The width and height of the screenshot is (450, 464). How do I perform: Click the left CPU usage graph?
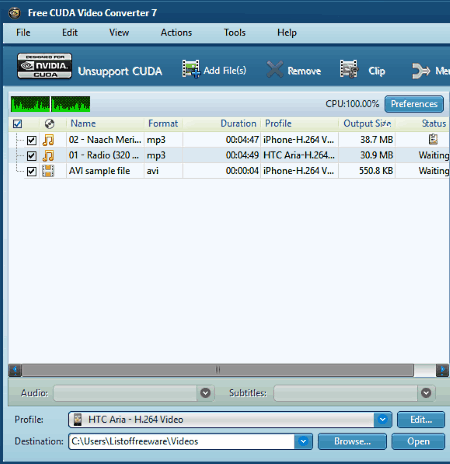point(30,104)
